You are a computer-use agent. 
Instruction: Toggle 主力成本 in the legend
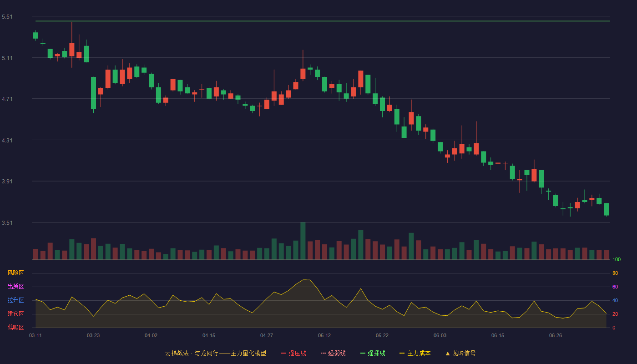[415, 353]
